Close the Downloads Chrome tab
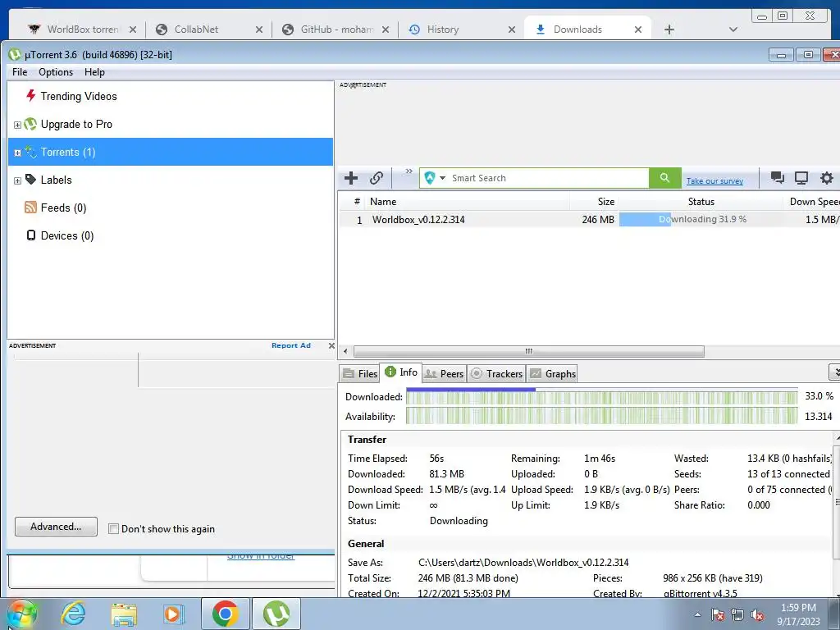 (x=638, y=30)
